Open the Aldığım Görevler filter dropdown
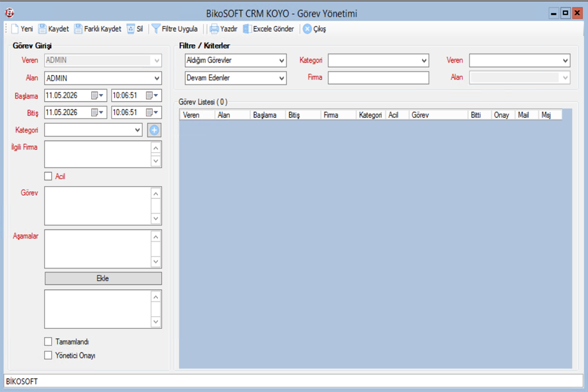 coord(281,60)
